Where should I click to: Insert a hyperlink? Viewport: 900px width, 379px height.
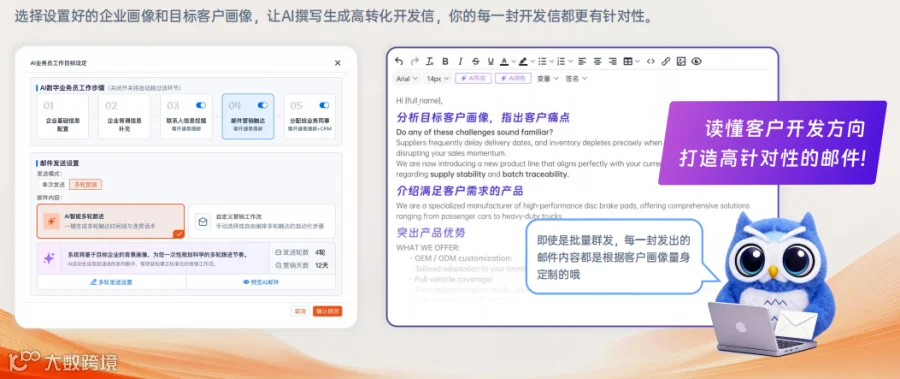pyautogui.click(x=666, y=61)
